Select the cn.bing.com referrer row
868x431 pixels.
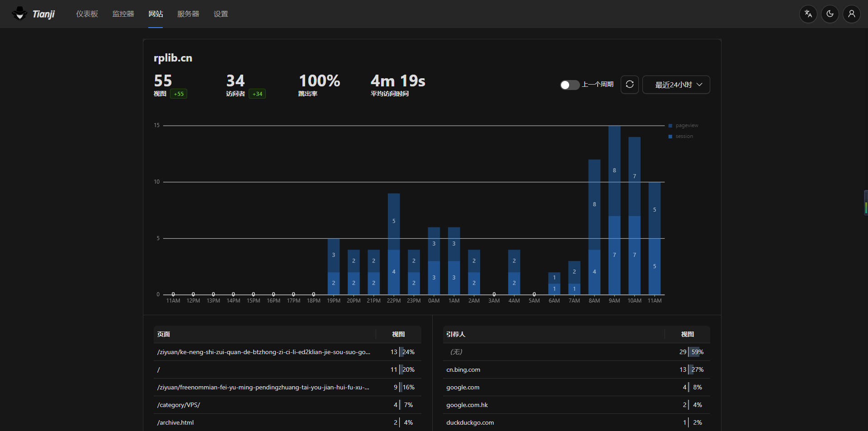pos(463,369)
